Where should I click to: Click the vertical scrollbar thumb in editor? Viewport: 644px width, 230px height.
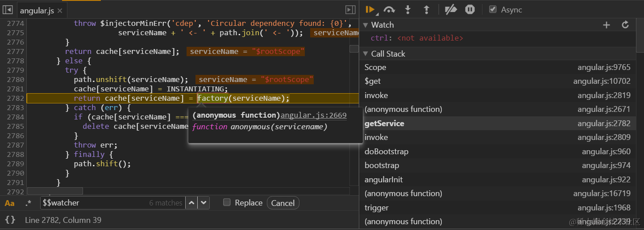[354, 49]
